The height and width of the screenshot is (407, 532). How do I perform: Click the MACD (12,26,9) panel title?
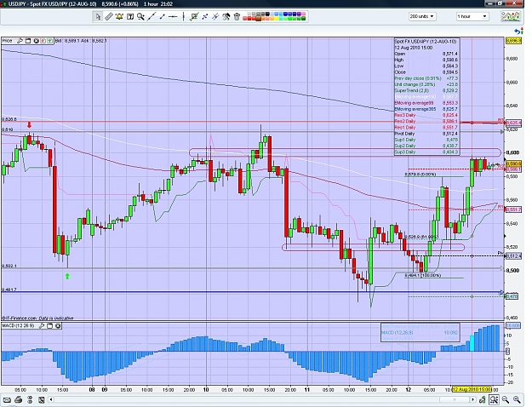click(19, 326)
